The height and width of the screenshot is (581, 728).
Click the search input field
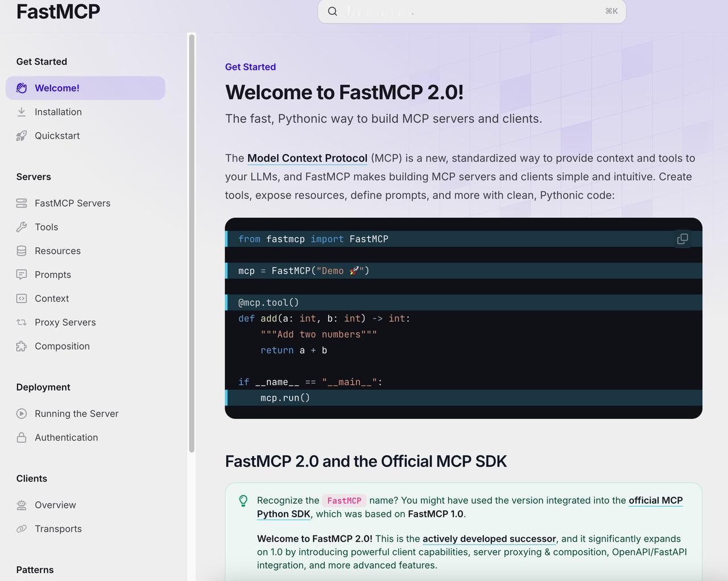click(x=471, y=11)
